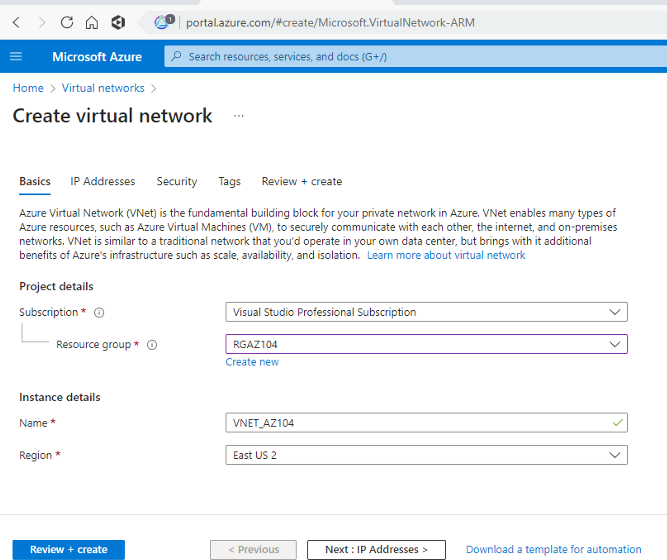Open the Region East US 2 dropdown
This screenshot has width=667, height=560.
(x=426, y=455)
